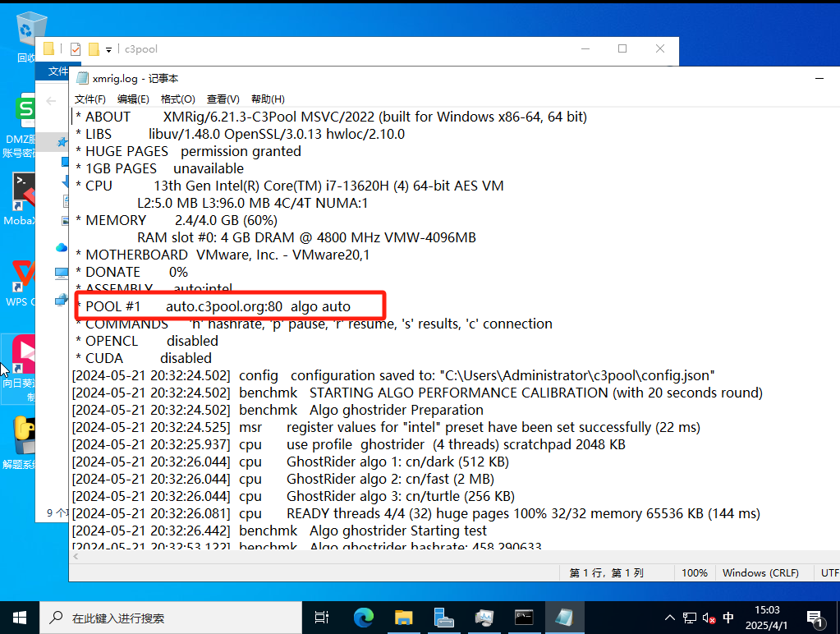This screenshot has width=840, height=634.
Task: Switch to Notepad via its taskbar icon
Action: 564,618
